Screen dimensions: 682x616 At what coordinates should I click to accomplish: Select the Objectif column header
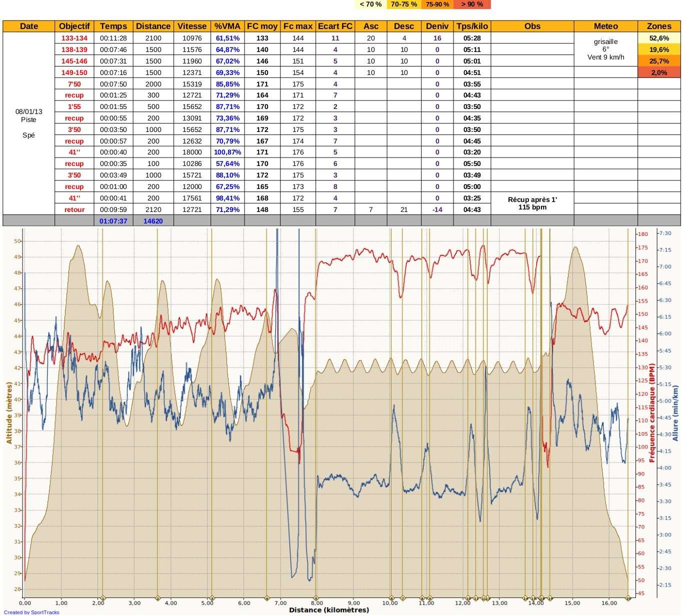coord(74,26)
